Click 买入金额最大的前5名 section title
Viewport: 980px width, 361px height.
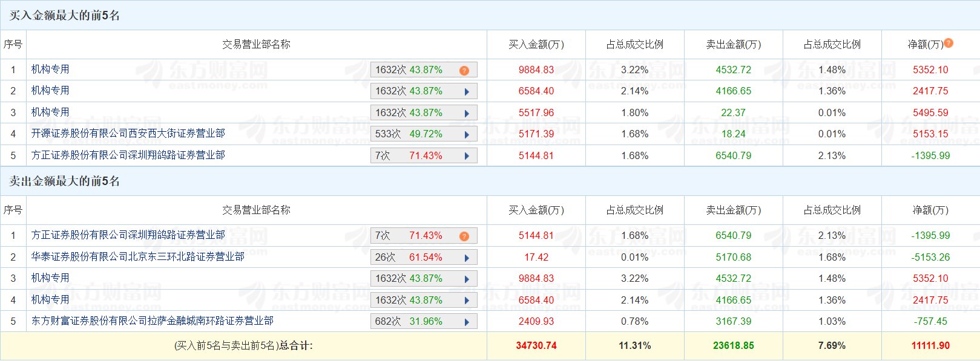click(64, 16)
